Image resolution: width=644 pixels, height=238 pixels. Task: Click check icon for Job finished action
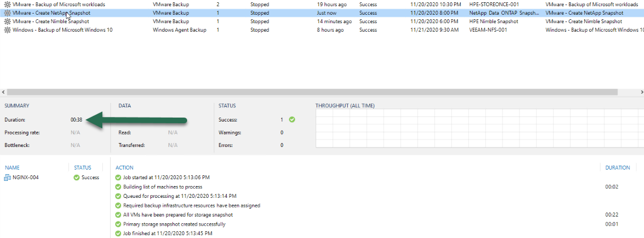118,233
